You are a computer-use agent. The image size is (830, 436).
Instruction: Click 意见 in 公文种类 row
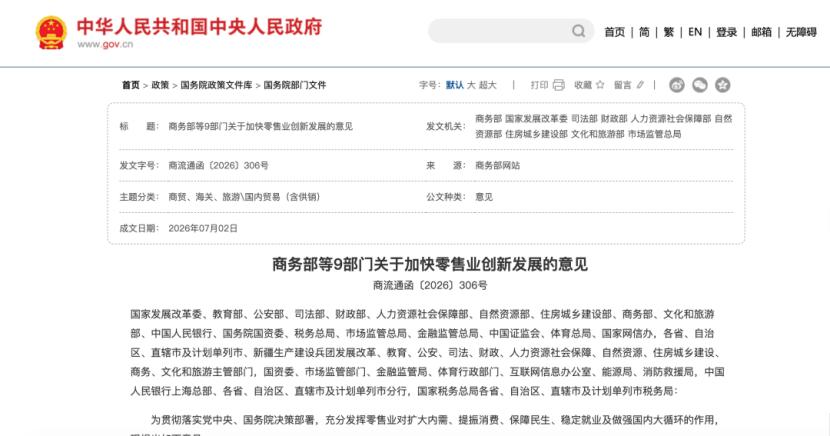coord(484,197)
